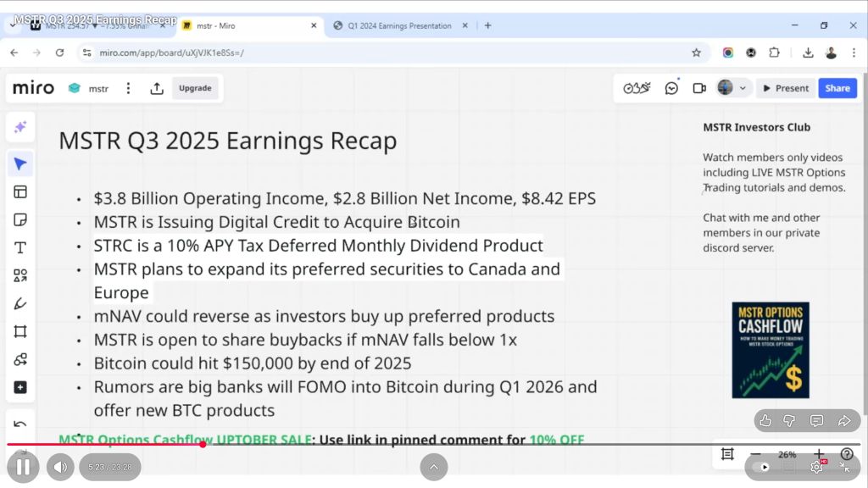Choose the Text tool in Miro toolbar
Viewport: 868px width, 488px height.
[20, 247]
